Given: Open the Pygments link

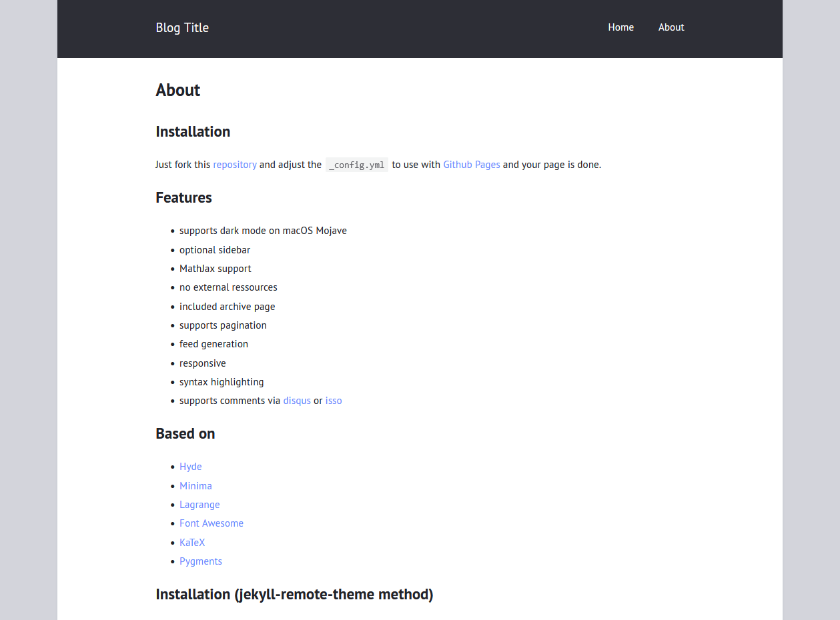Looking at the screenshot, I should tap(201, 561).
